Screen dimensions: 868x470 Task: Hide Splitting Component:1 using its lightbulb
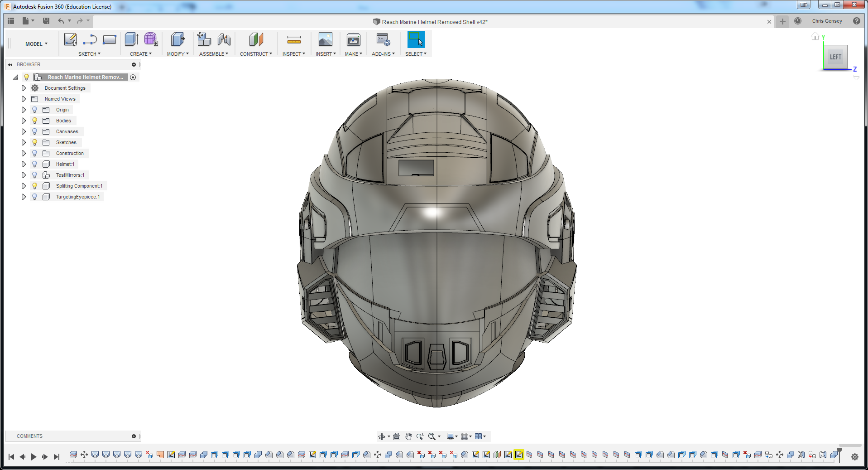click(x=35, y=186)
